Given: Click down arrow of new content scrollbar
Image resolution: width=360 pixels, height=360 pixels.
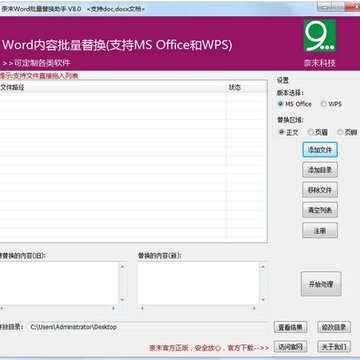Looking at the screenshot, I should (x=263, y=300).
